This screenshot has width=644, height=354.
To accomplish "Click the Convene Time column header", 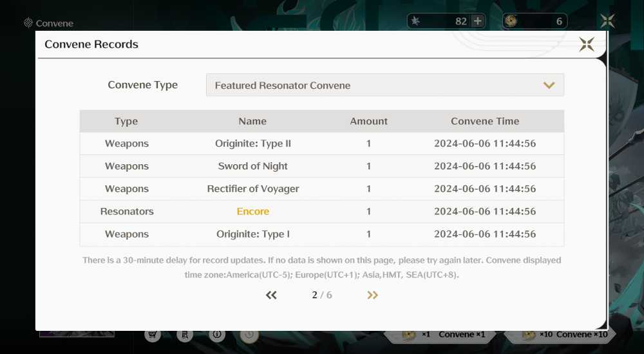I will click(x=485, y=121).
